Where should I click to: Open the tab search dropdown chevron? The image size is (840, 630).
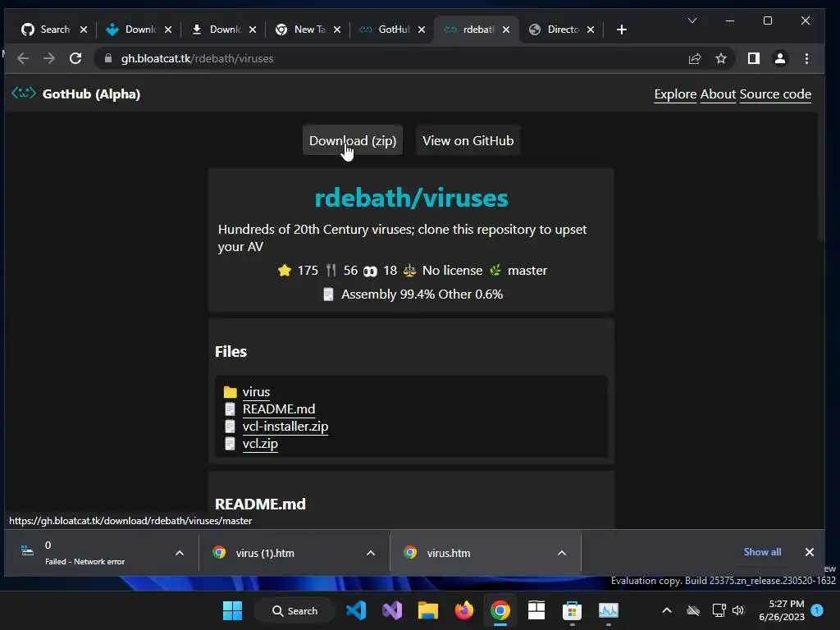click(x=692, y=21)
